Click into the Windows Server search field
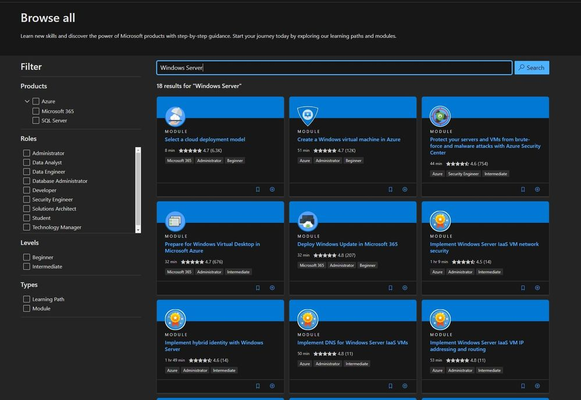581x400 pixels. 334,68
